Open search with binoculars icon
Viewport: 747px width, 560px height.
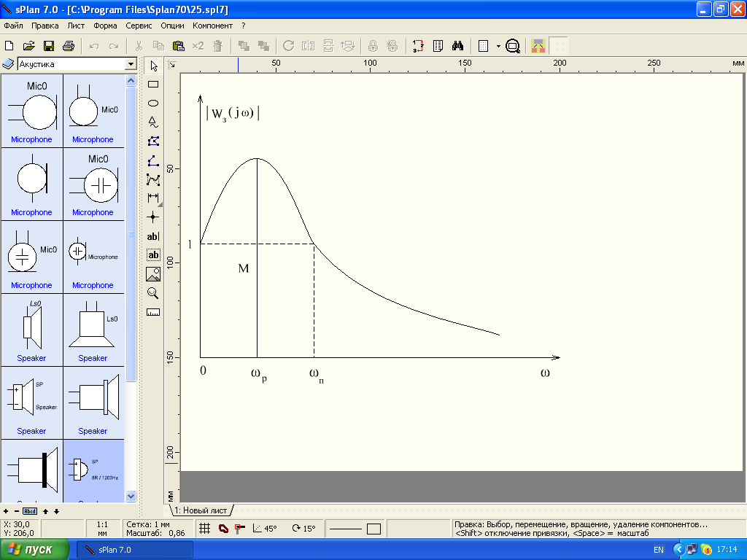click(458, 46)
